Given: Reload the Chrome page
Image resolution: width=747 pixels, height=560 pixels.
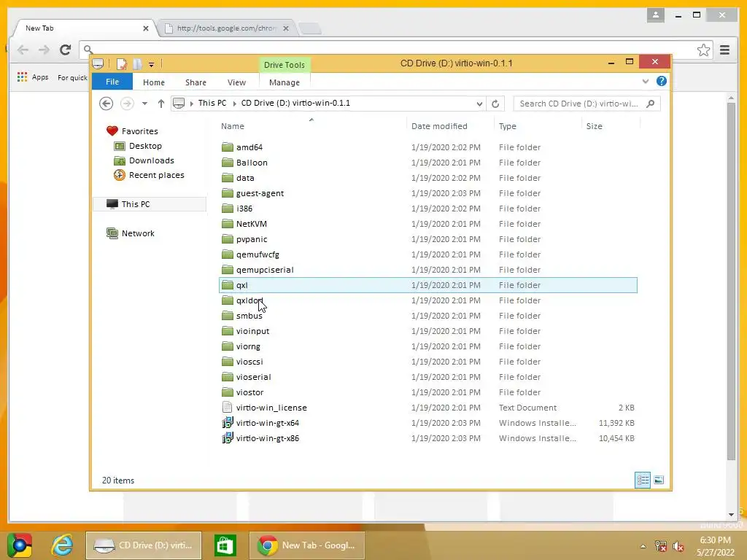Looking at the screenshot, I should tap(65, 50).
